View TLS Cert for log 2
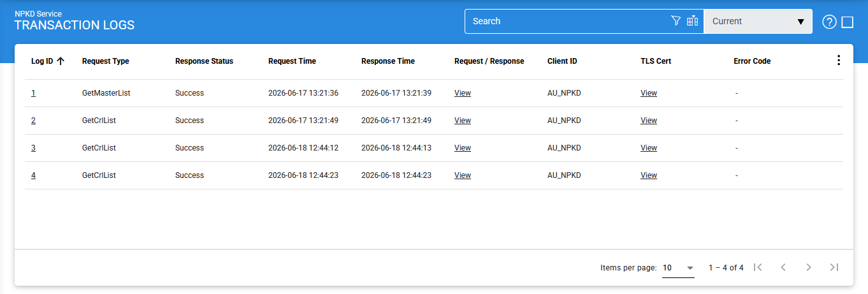 point(649,121)
